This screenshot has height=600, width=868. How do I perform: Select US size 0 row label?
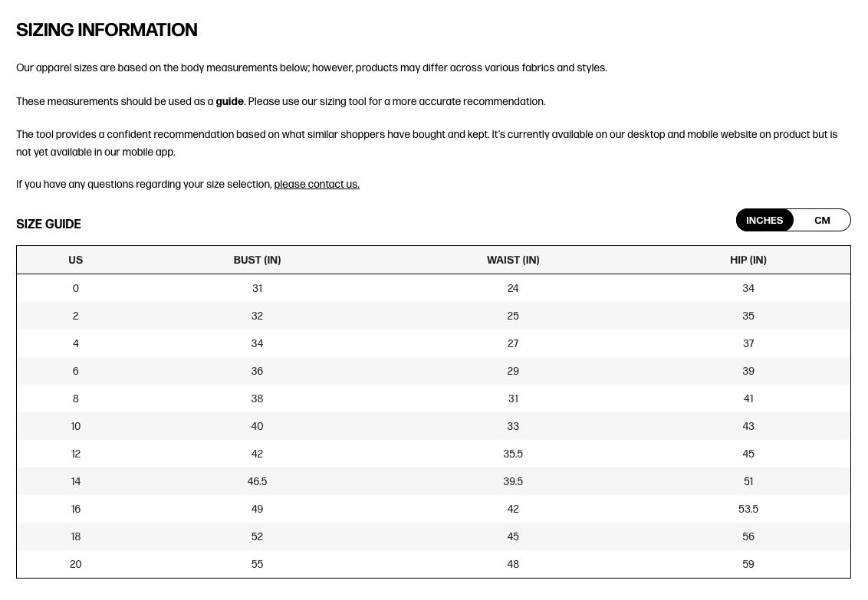click(x=75, y=288)
